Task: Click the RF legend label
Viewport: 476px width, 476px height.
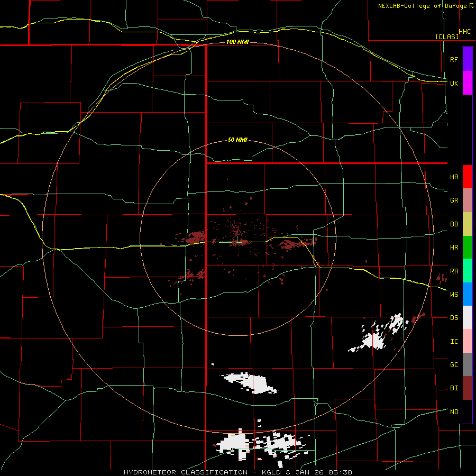Action: (454, 59)
